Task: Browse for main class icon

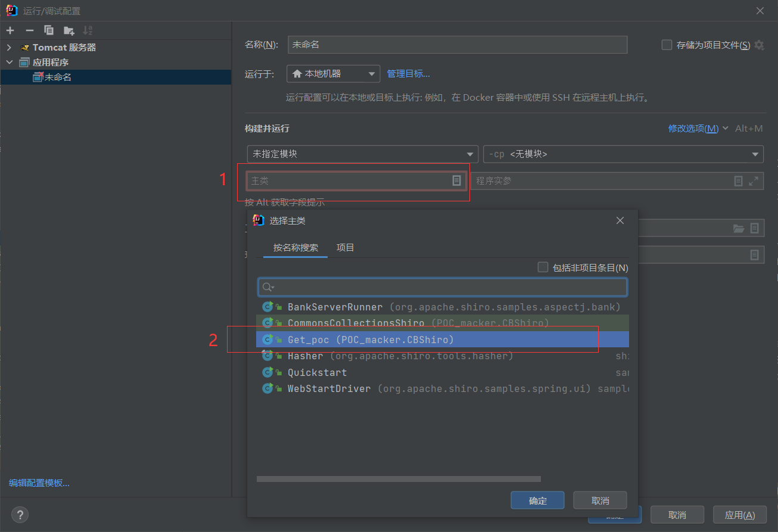Action: click(456, 181)
